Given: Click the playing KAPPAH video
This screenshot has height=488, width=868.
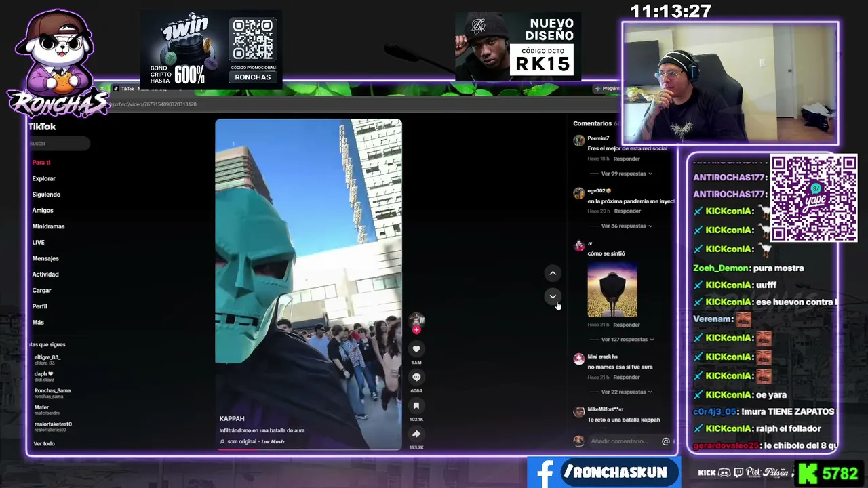Looking at the screenshot, I should tap(309, 284).
